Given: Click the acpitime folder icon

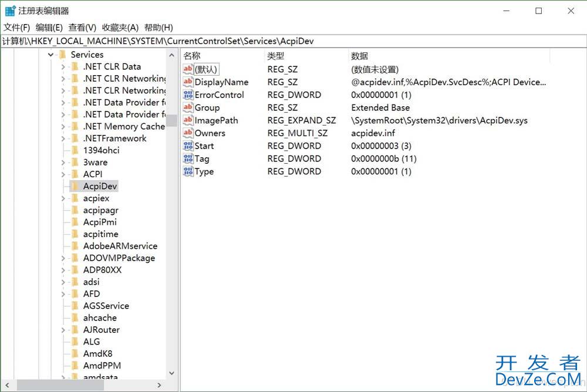Looking at the screenshot, I should [x=75, y=234].
